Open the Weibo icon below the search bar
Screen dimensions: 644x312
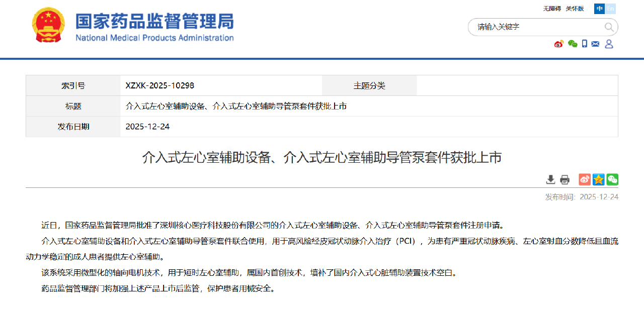pos(559,44)
